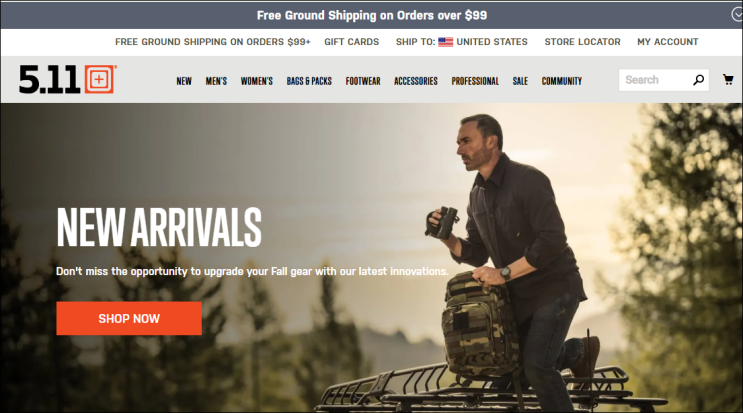This screenshot has height=413, width=743.
Task: Open the NEW menu
Action: point(184,81)
